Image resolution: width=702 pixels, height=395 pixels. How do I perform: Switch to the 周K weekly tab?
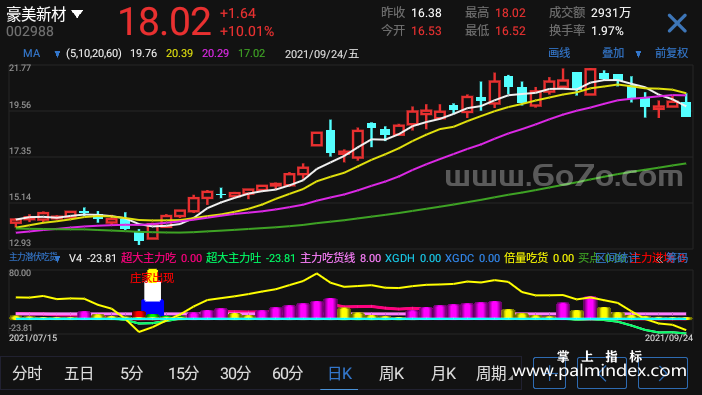tap(391, 373)
